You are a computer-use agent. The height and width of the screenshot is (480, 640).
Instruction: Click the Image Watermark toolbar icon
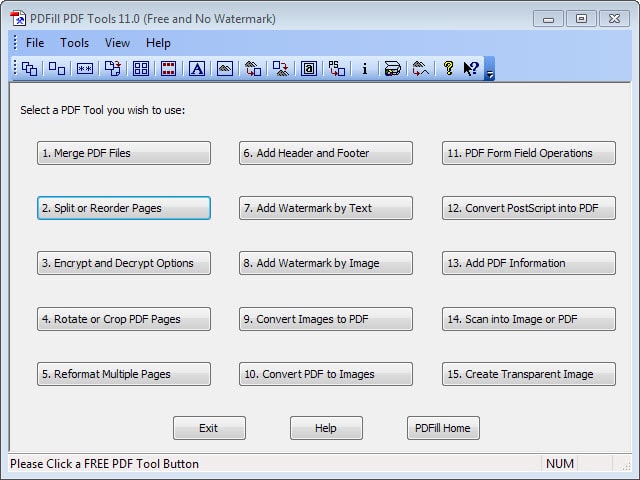coord(224,69)
